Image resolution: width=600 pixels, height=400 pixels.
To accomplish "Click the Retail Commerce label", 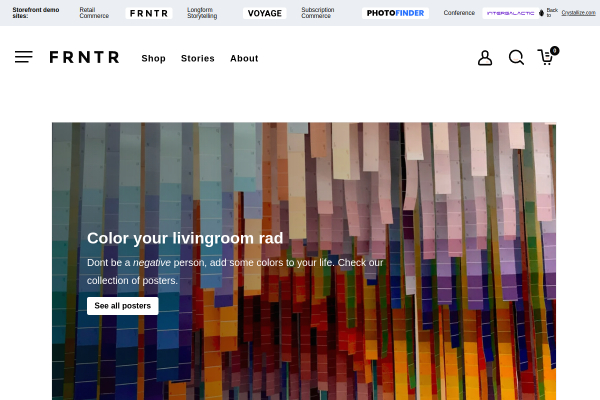I will (x=94, y=13).
